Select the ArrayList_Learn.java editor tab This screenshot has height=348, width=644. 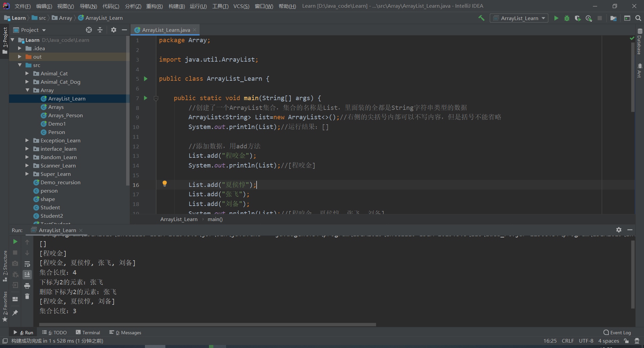165,30
